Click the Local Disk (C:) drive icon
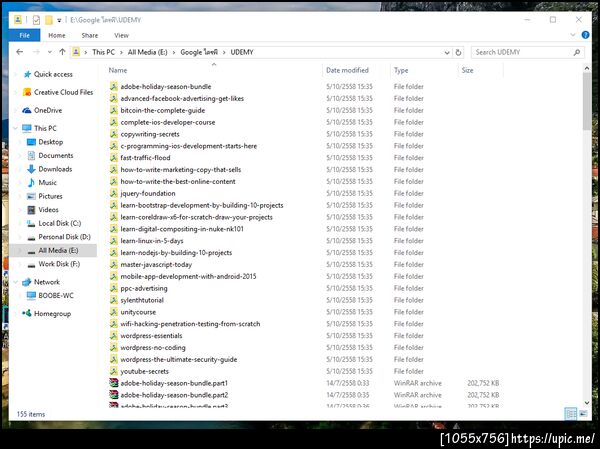The image size is (600, 449). tap(31, 224)
